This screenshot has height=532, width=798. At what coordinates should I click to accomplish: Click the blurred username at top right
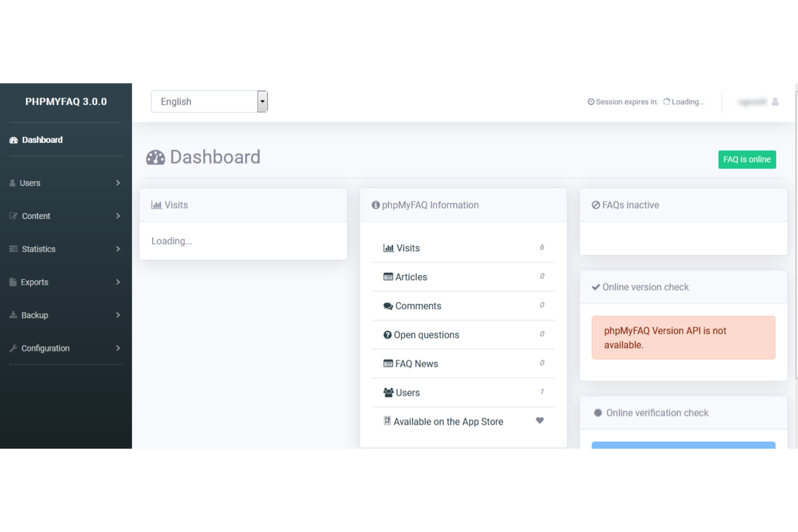pyautogui.click(x=752, y=102)
